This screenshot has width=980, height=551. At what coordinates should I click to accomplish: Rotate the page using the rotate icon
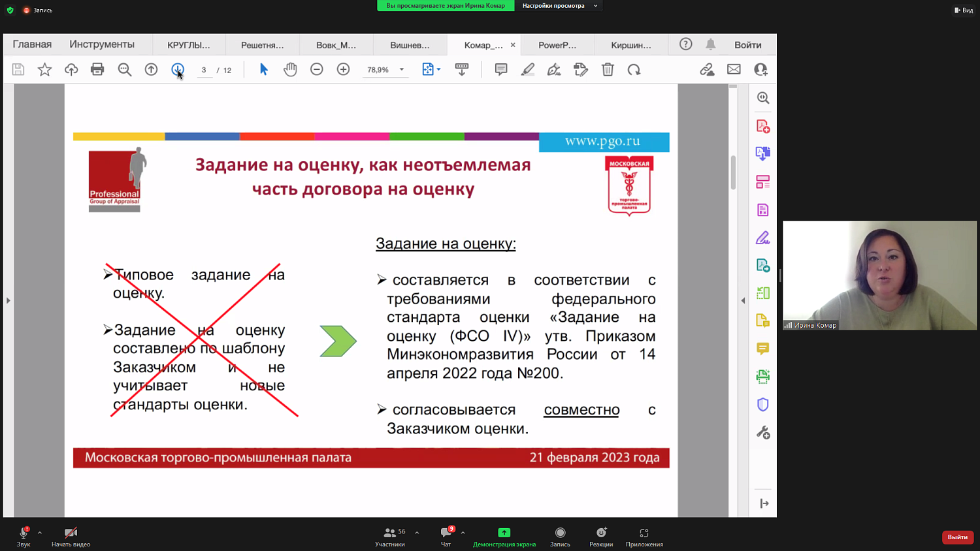[634, 69]
